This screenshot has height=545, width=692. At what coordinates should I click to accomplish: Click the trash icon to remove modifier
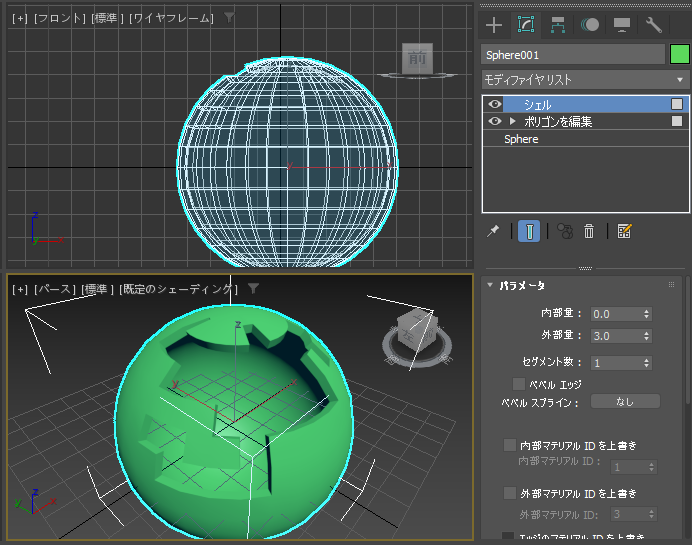pos(589,231)
